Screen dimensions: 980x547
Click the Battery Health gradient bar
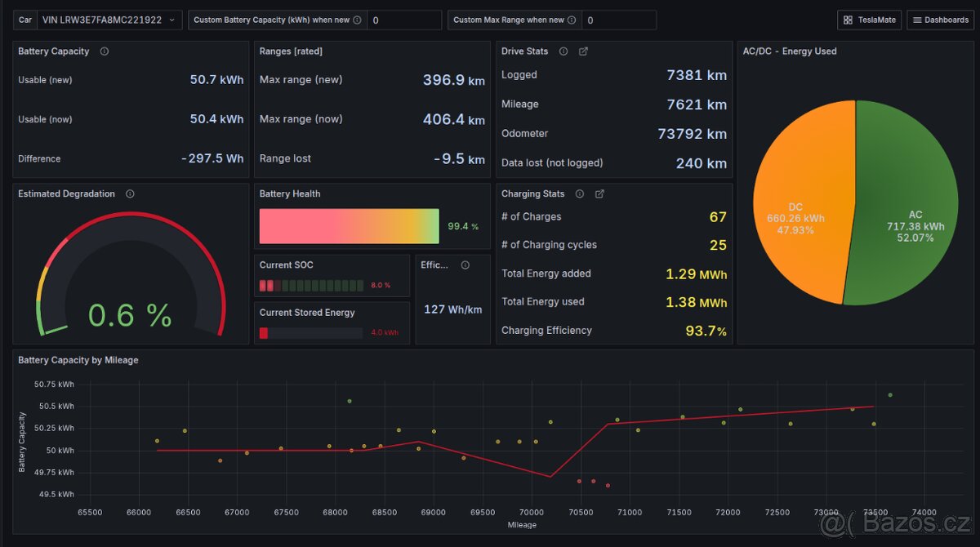[x=349, y=226]
